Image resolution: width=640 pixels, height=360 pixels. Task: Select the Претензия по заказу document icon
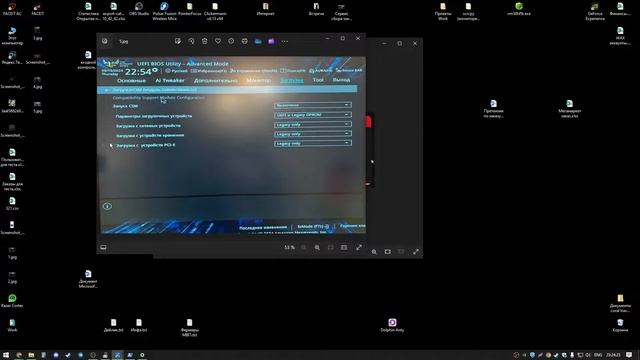493,109
